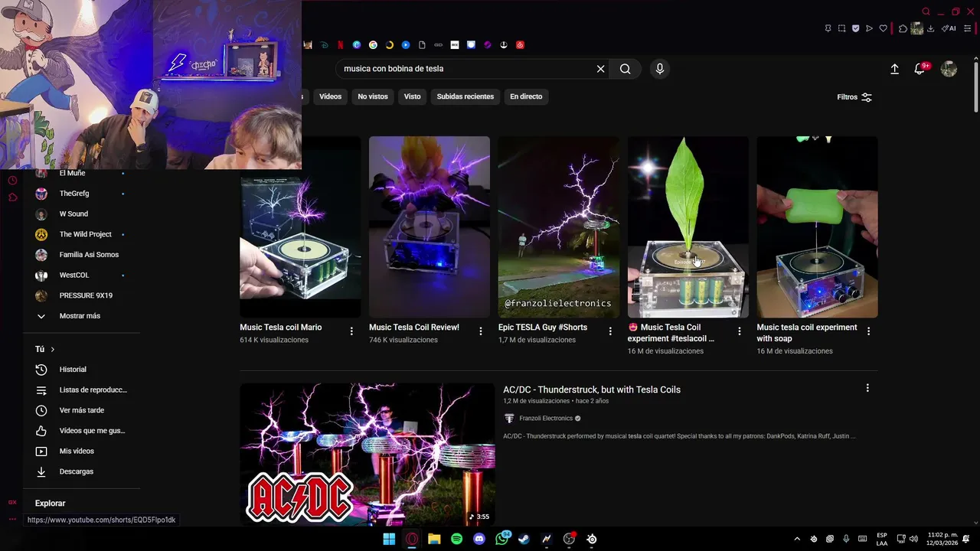This screenshot has height=551, width=980.
Task: Open options menu for AC/DC Thunderstruck video
Action: pyautogui.click(x=867, y=388)
